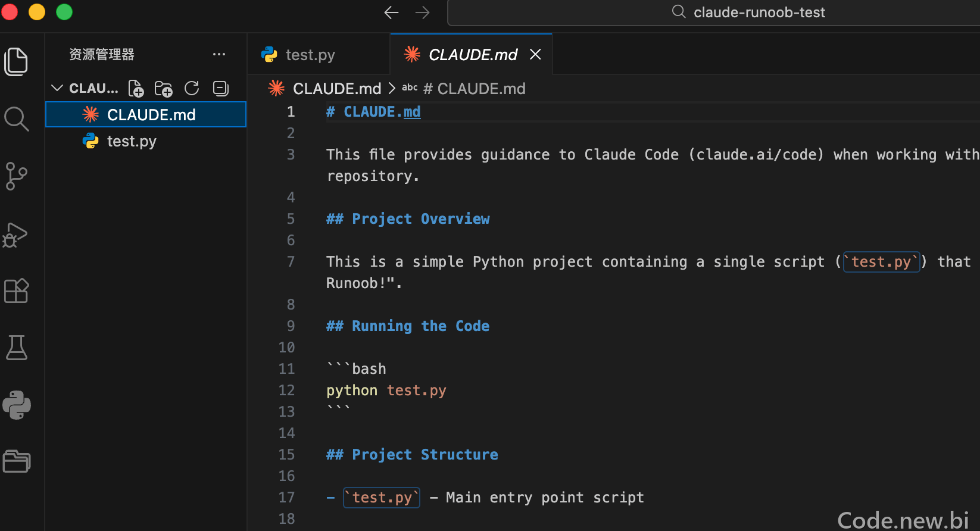Image resolution: width=980 pixels, height=531 pixels.
Task: Click line number 12 in the gutter
Action: point(286,391)
